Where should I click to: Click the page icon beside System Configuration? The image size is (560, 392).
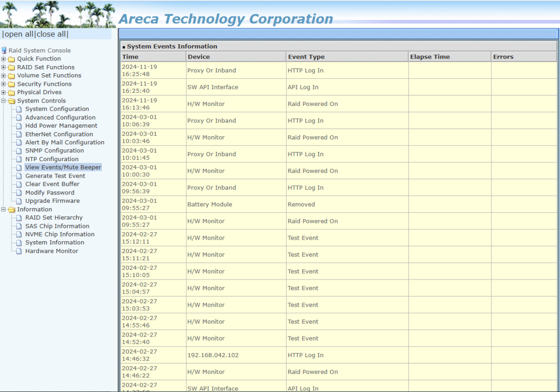click(x=19, y=109)
